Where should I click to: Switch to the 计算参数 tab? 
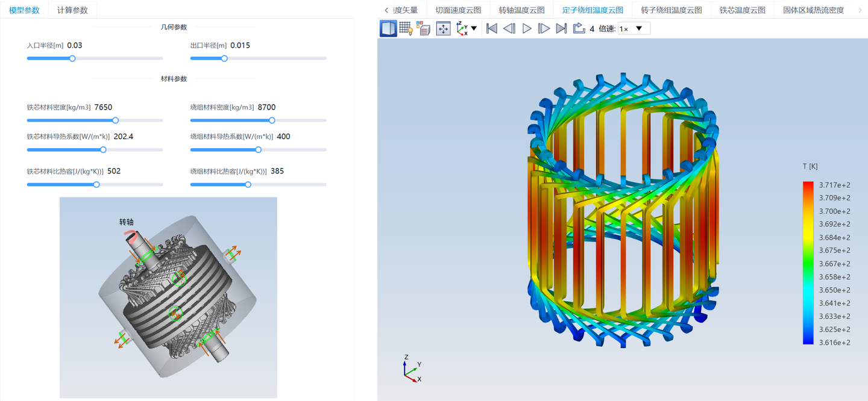[x=72, y=10]
